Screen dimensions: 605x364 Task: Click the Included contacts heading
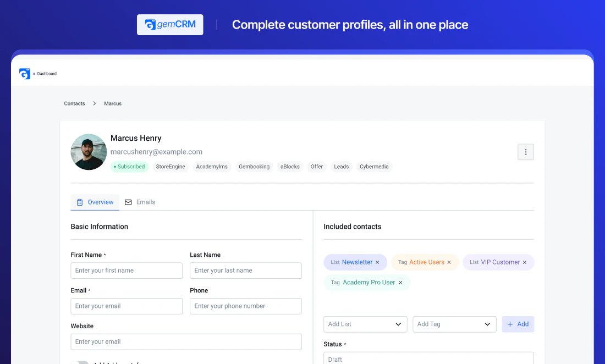click(353, 227)
